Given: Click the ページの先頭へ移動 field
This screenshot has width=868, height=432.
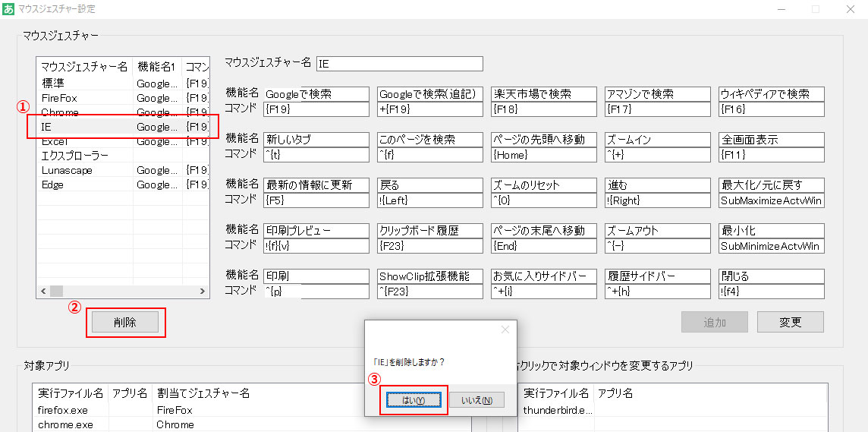Looking at the screenshot, I should point(543,140).
